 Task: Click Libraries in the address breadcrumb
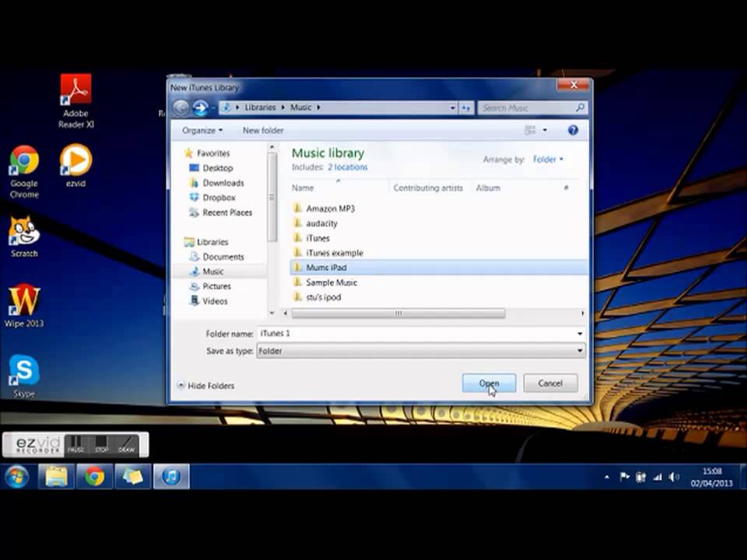pyautogui.click(x=260, y=107)
